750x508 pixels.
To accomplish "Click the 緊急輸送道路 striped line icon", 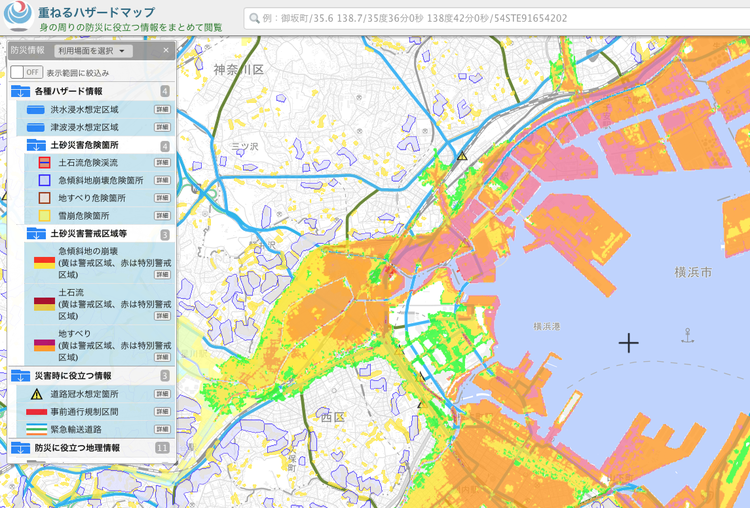I will click(37, 429).
